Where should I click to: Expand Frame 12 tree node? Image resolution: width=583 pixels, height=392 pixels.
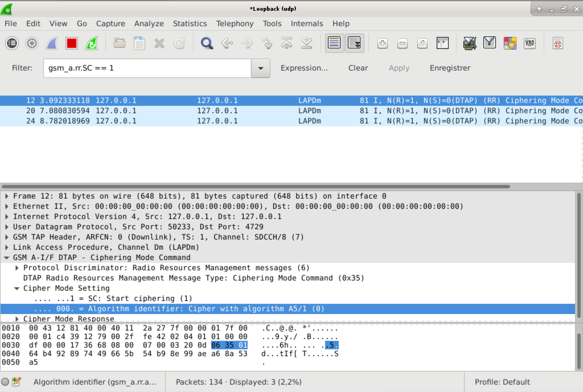7,196
